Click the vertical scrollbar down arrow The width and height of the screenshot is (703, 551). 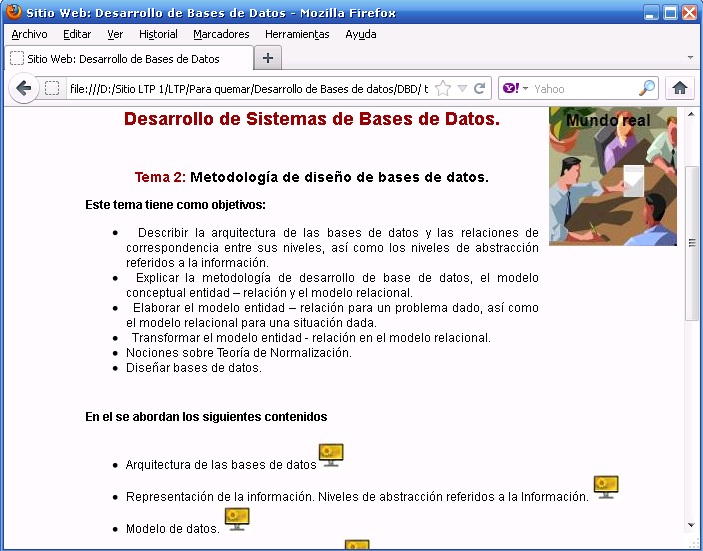[x=691, y=525]
